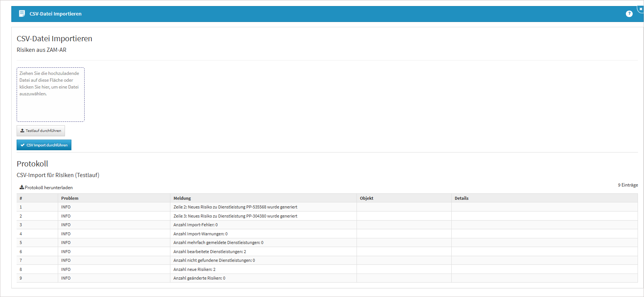The width and height of the screenshot is (644, 297).
Task: Click the 'Anzahl neue Risiken: 2' entry
Action: coord(194,269)
